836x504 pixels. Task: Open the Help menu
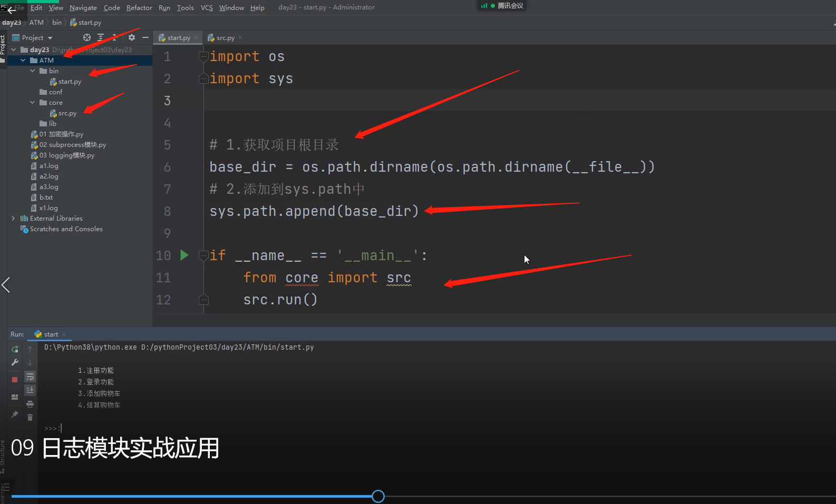[257, 7]
